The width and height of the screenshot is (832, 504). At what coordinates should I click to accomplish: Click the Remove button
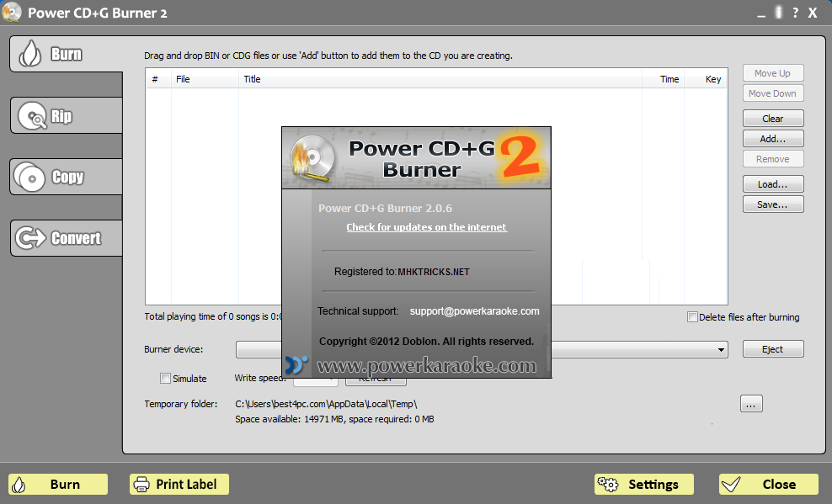click(773, 159)
